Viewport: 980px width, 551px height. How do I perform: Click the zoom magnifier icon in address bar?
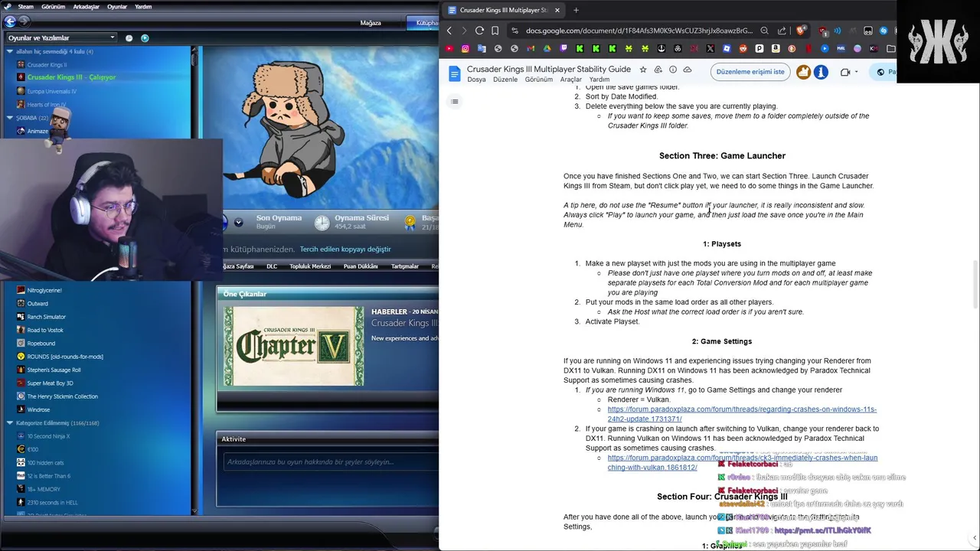pyautogui.click(x=764, y=31)
